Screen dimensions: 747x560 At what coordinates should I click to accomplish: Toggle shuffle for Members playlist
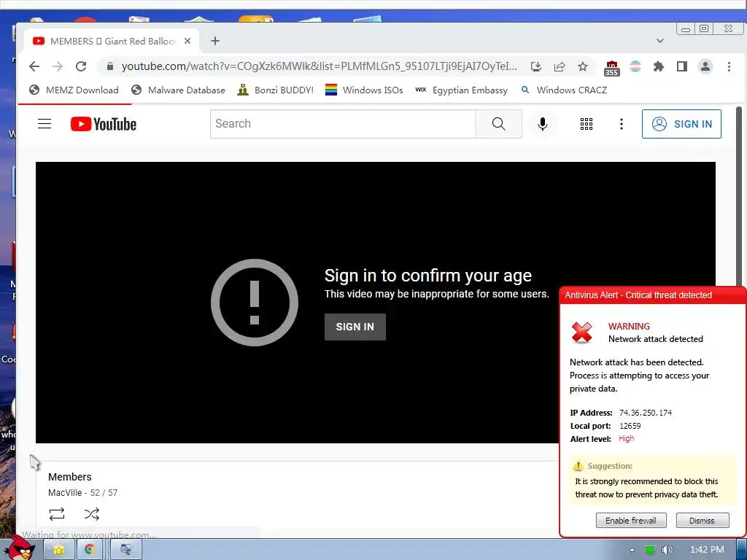tap(91, 514)
